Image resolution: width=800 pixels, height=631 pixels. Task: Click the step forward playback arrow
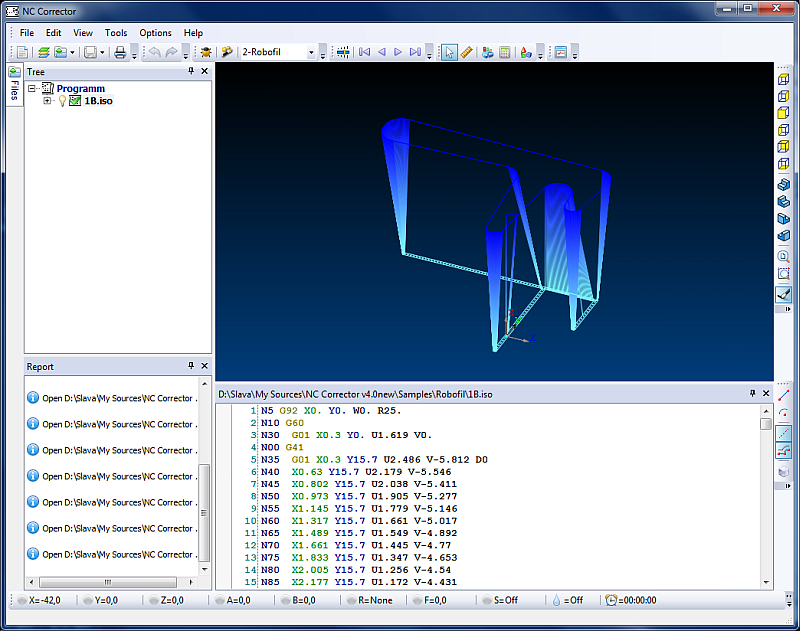398,52
